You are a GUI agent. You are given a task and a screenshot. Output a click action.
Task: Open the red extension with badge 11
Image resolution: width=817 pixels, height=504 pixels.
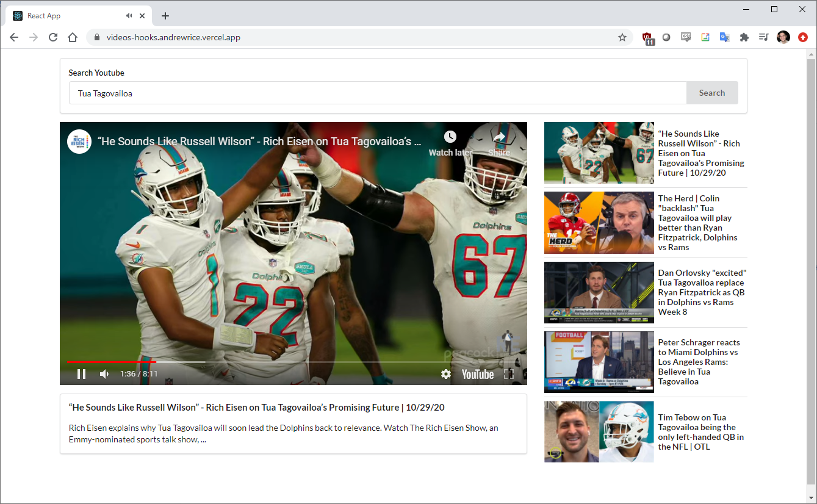648,38
